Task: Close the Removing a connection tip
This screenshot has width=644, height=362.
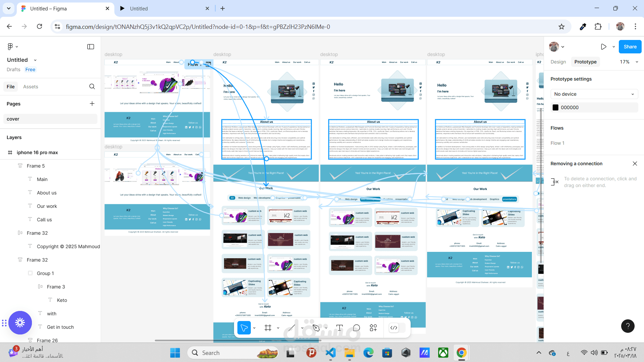Action: pos(635,164)
